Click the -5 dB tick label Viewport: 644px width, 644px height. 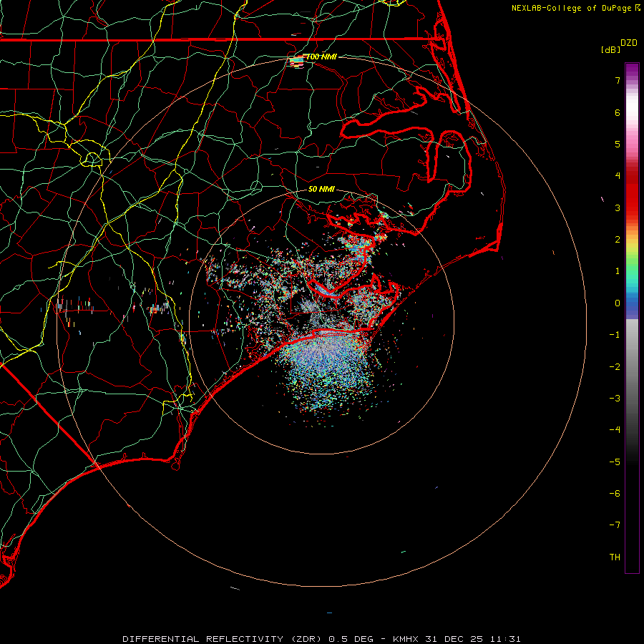(x=615, y=462)
